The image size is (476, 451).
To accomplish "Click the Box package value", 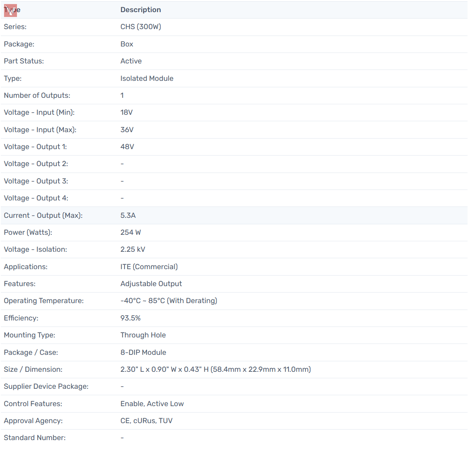I will point(127,44).
